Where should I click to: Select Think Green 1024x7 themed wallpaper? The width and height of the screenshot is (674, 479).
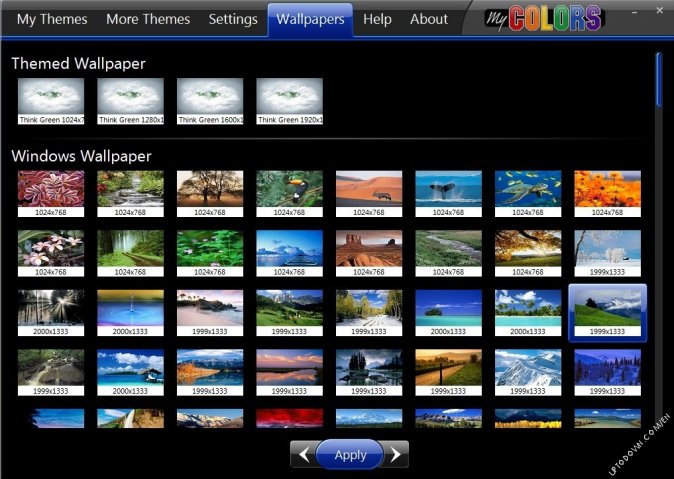click(50, 100)
